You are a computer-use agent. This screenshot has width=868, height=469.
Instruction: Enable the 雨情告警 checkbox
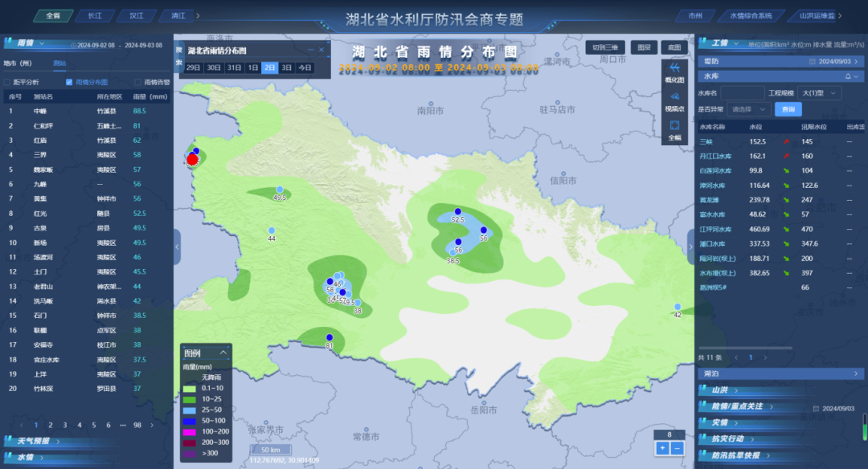click(x=138, y=83)
